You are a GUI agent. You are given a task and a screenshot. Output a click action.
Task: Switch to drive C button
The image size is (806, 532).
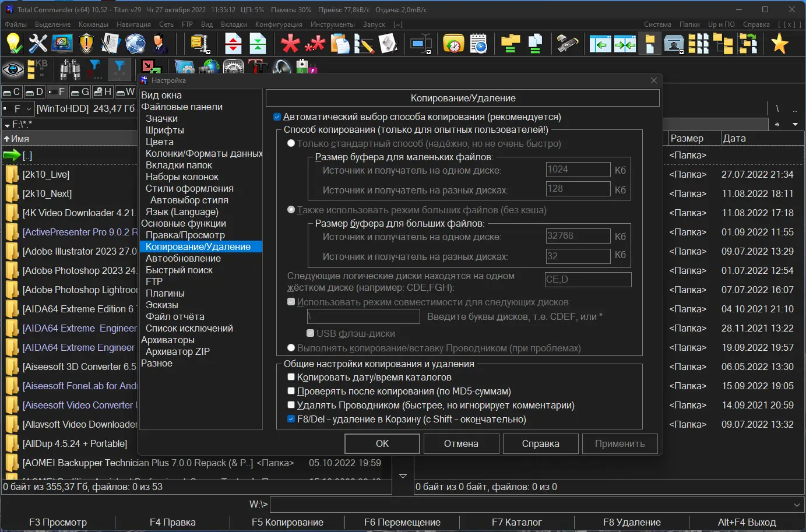click(12, 92)
